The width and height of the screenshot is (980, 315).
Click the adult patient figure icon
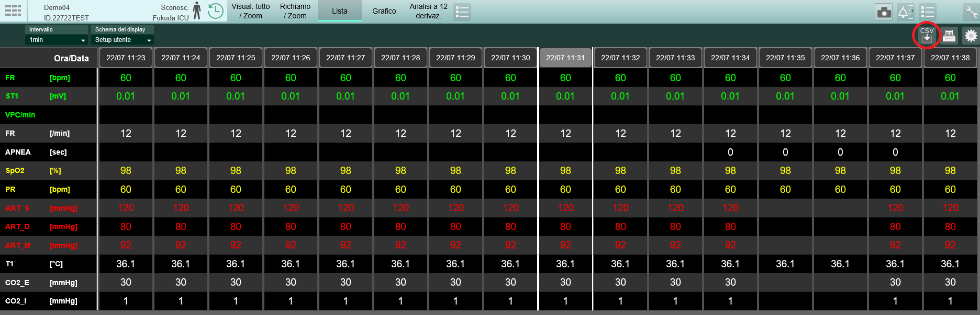pos(197,10)
